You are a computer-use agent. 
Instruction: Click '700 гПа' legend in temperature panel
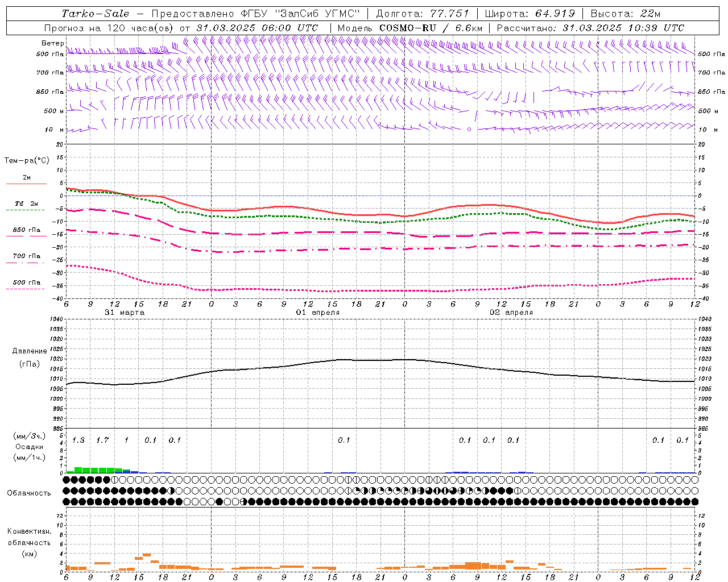[27, 256]
